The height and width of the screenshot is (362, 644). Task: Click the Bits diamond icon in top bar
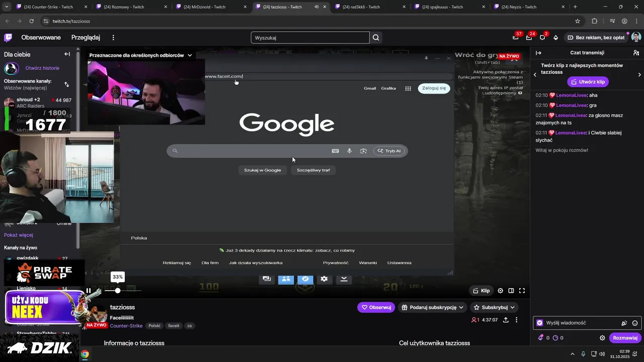pyautogui.click(x=556, y=37)
